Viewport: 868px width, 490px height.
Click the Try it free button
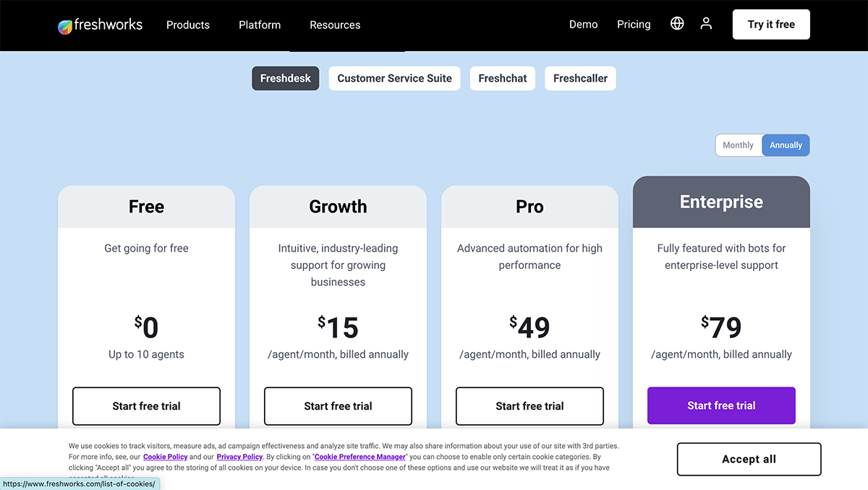pyautogui.click(x=771, y=24)
